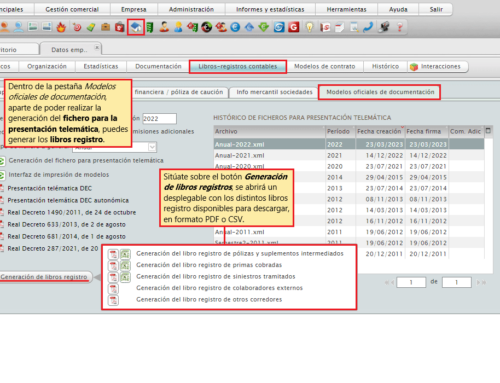Download CSV of pólizas y suplementos libro
The width and height of the screenshot is (500, 383).
click(125, 254)
